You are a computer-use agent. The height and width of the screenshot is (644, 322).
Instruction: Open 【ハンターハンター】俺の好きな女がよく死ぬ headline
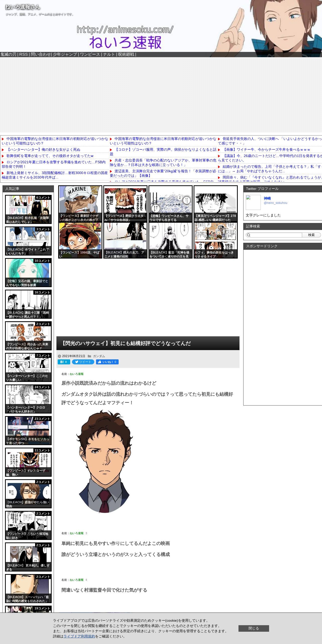(x=43, y=149)
